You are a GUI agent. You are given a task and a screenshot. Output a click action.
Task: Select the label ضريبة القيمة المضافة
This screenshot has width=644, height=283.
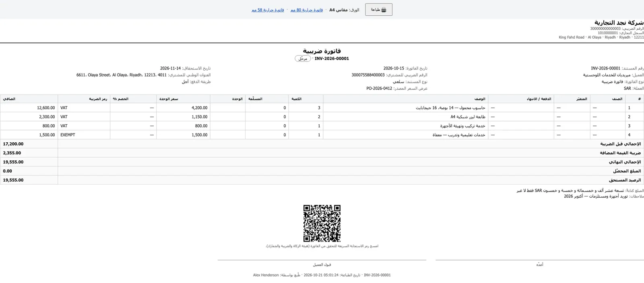(620, 153)
